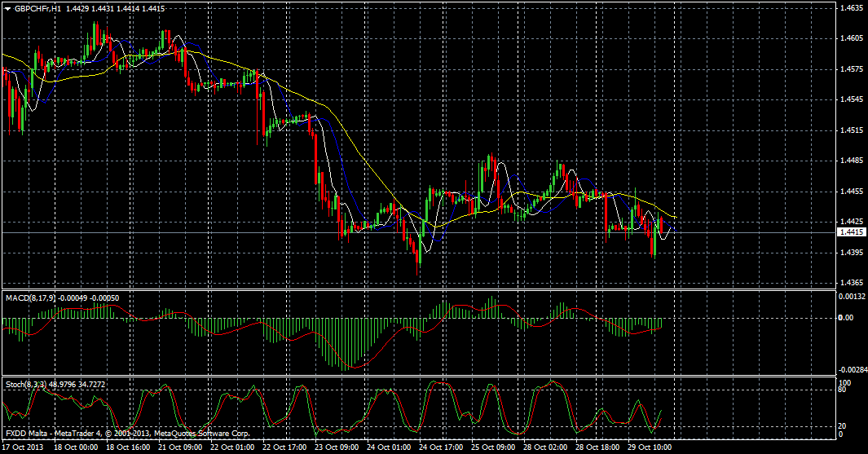Click the MACD scale value -0.00284
The height and width of the screenshot is (454, 868).
pyautogui.click(x=853, y=369)
